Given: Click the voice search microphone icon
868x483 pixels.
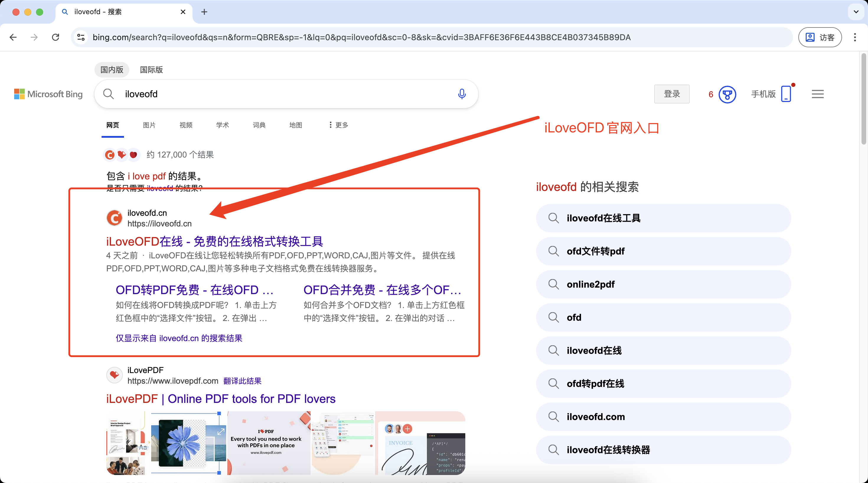Looking at the screenshot, I should point(462,94).
